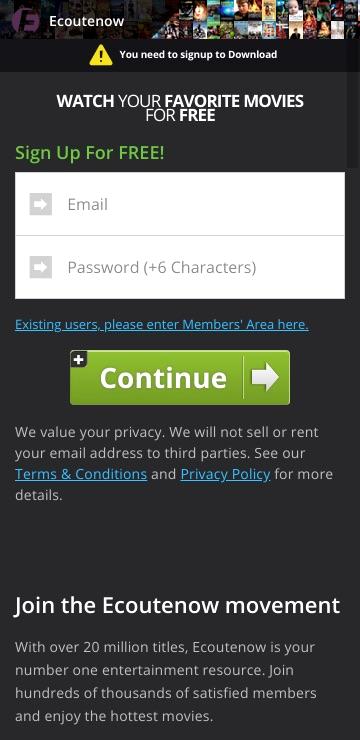Open the Existing users Members' Area link
The image size is (360, 740).
point(162,325)
